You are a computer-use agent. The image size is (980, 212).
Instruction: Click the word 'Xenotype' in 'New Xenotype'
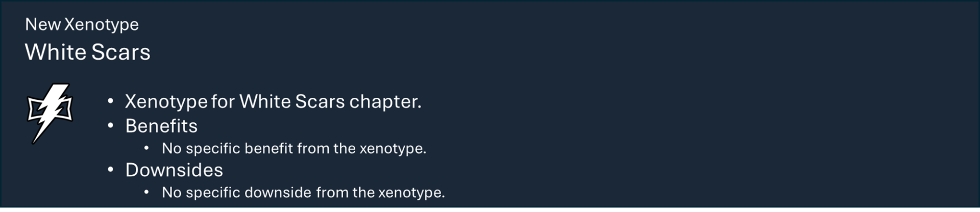(102, 24)
